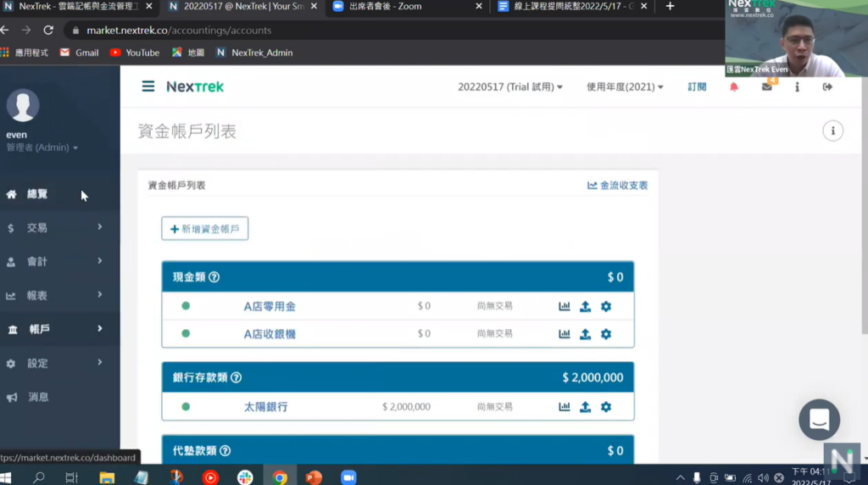This screenshot has width=868, height=485.
Task: Click the taskbar clock
Action: tap(811, 477)
